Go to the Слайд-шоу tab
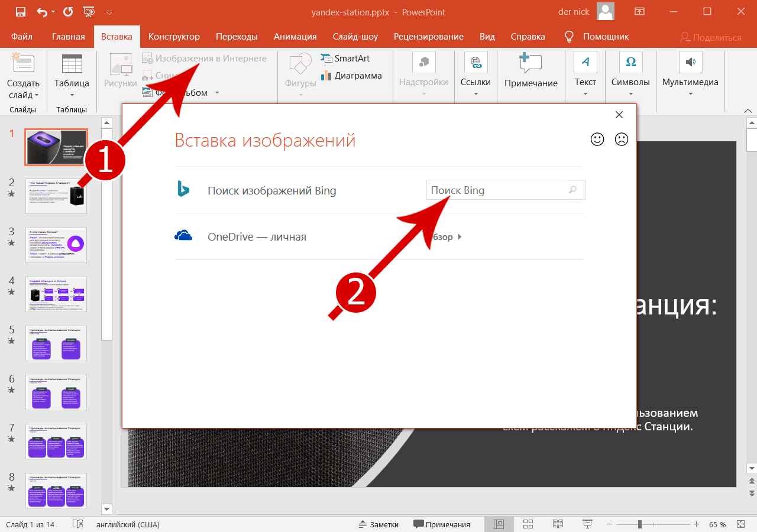Screen dimensions: 757x532 (x=355, y=37)
